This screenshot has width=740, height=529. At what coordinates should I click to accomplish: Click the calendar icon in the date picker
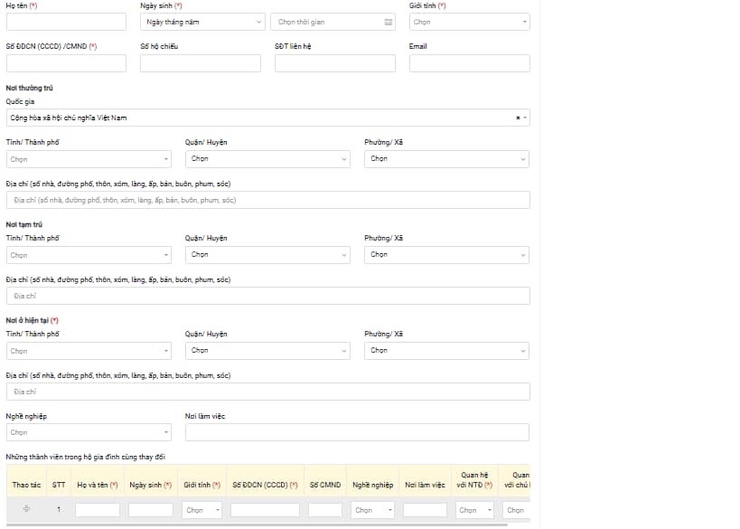tap(388, 22)
